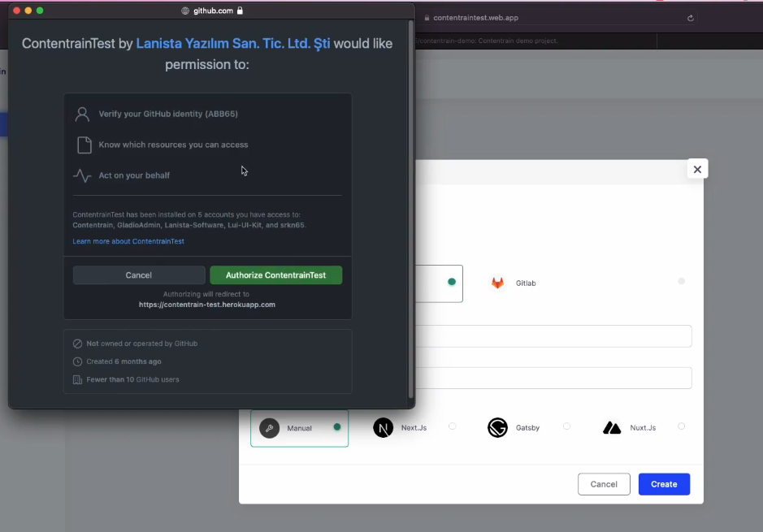Screen dimensions: 763x532
Task: Click the https://contentrain-test.herokuapp.com redirect URL text
Action: pos(207,305)
